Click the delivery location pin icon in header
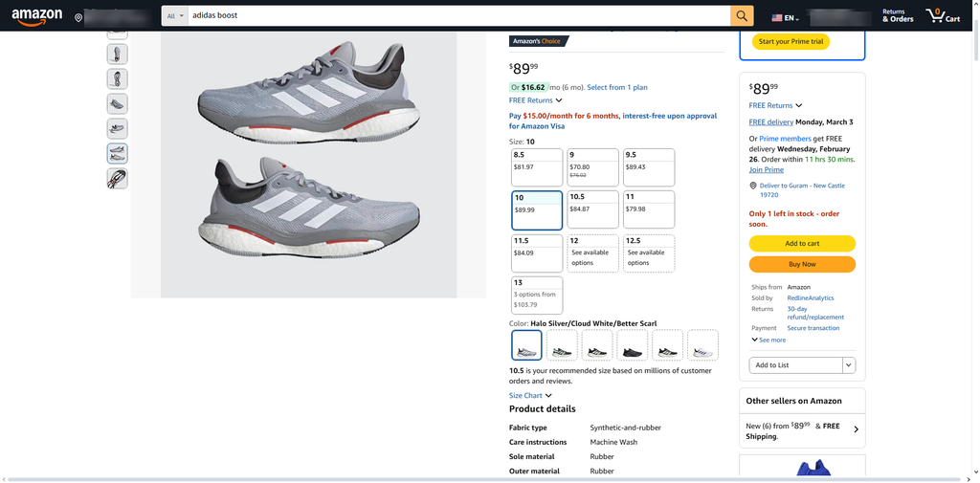The height and width of the screenshot is (483, 980). pos(78,18)
